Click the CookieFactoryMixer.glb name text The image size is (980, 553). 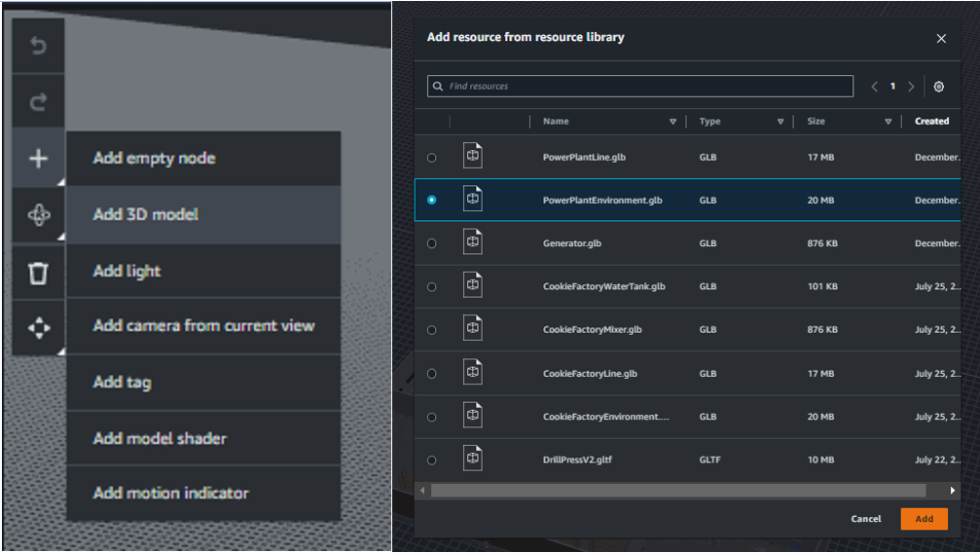(592, 330)
